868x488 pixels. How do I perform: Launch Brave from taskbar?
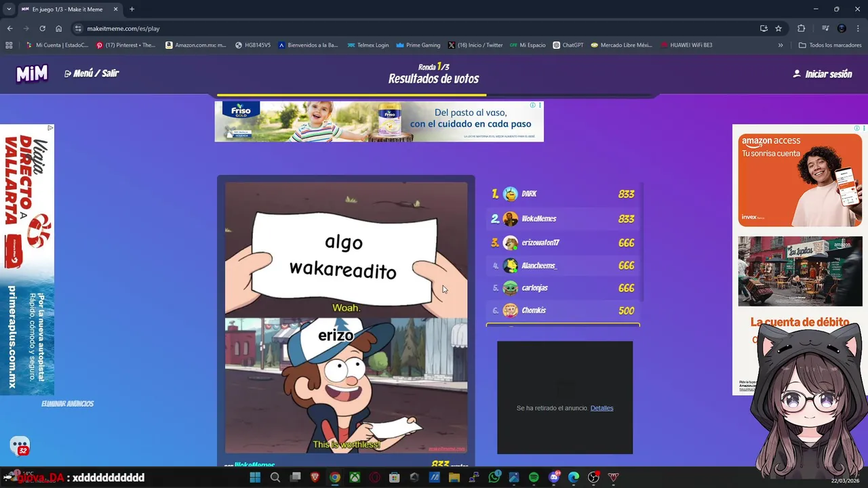(315, 477)
